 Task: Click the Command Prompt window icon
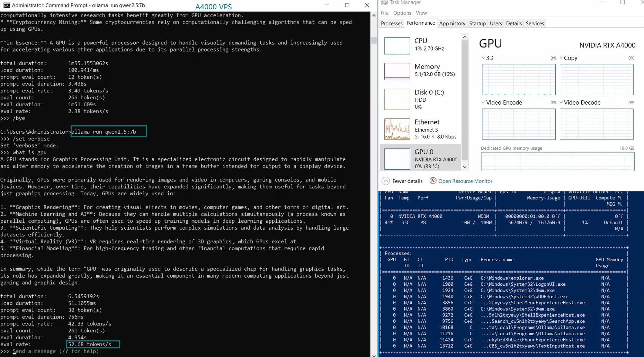tap(6, 5)
